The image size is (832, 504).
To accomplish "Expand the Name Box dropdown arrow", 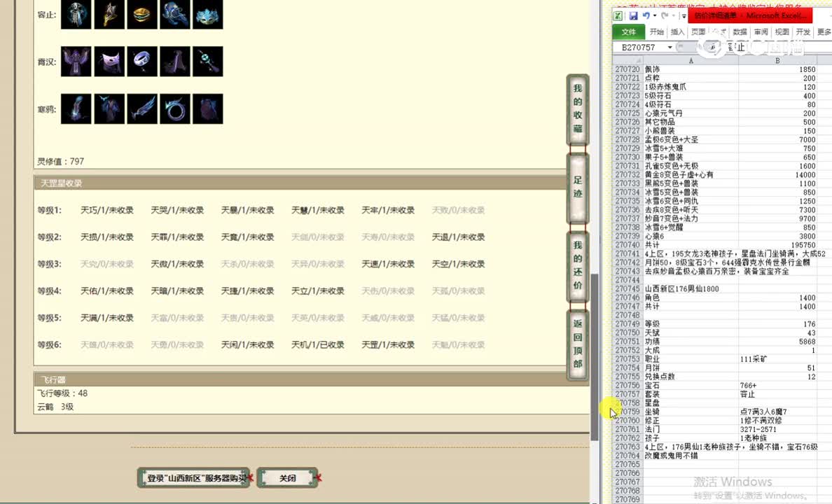I will 670,47.
